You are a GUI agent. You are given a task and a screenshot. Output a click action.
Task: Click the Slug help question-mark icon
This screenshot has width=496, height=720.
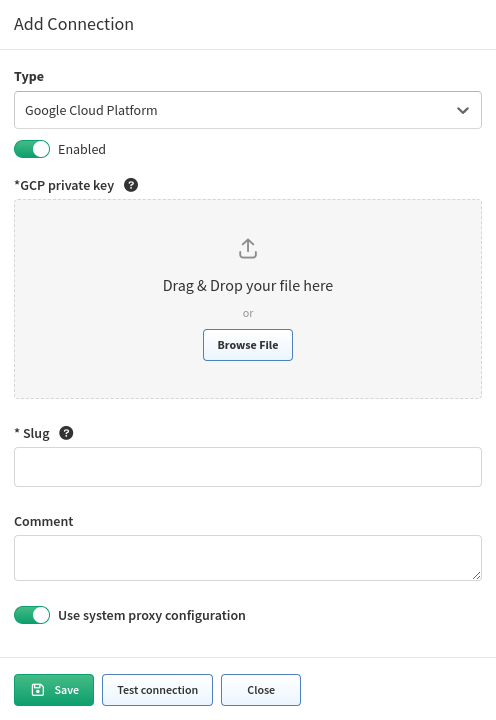pos(66,433)
